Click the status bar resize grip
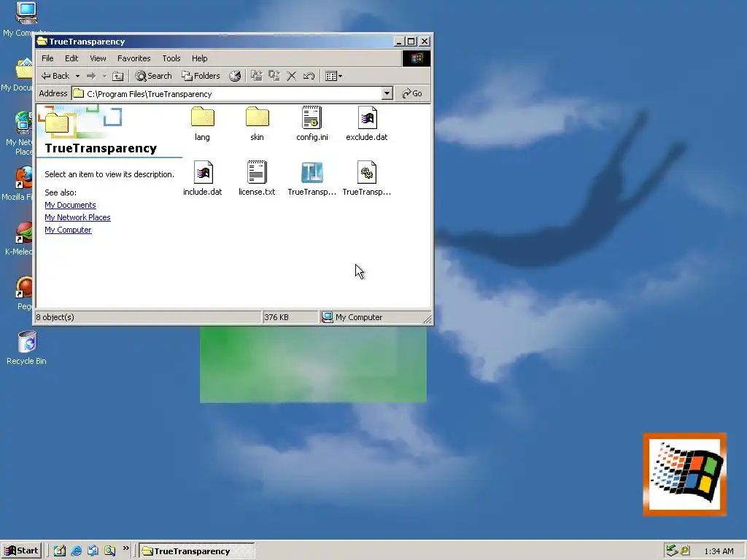The height and width of the screenshot is (560, 747). click(x=427, y=319)
